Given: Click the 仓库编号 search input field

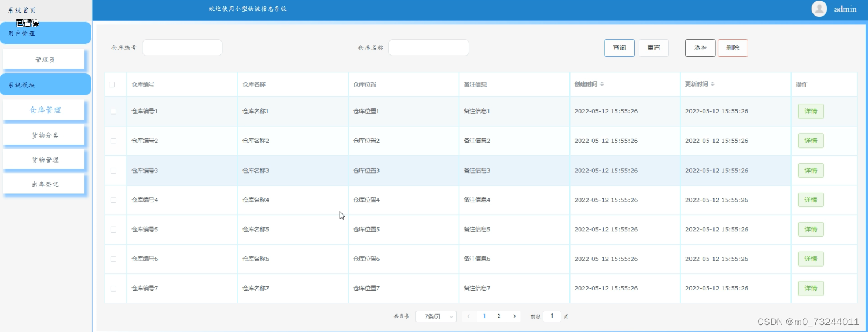Looking at the screenshot, I should pyautogui.click(x=182, y=48).
